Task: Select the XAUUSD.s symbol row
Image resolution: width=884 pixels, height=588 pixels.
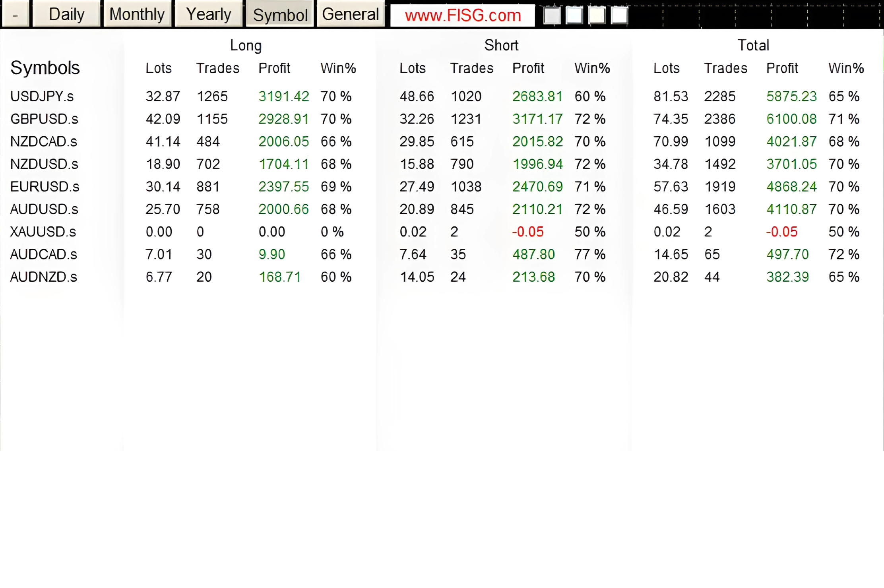Action: tap(43, 232)
